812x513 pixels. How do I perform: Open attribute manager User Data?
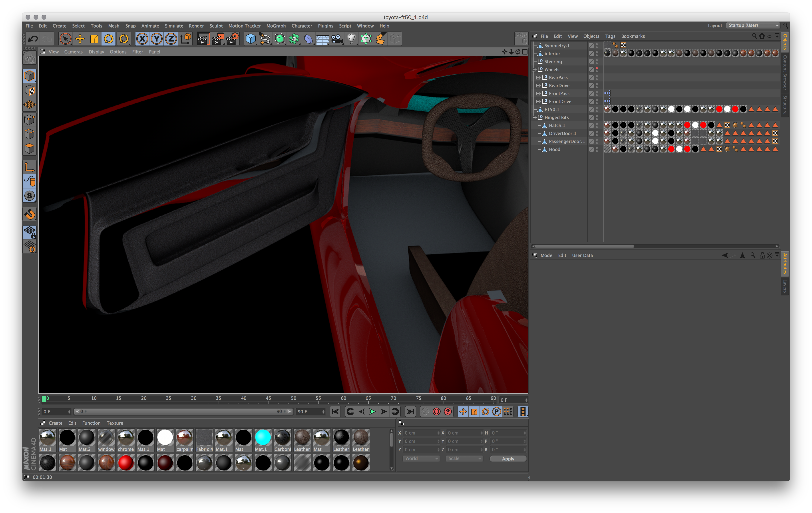click(582, 255)
